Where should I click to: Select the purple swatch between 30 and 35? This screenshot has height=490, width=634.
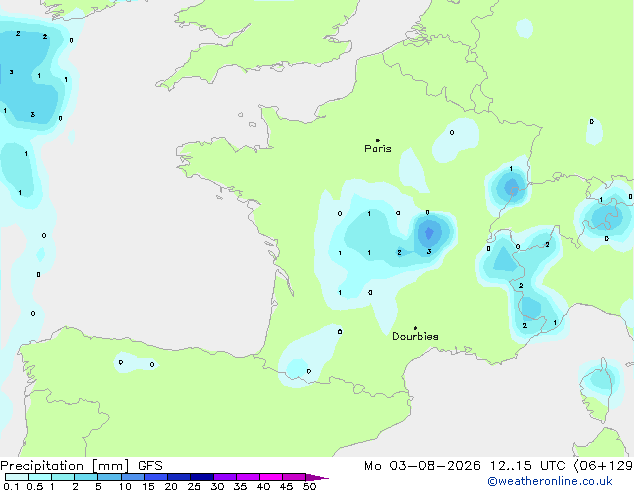(x=225, y=477)
